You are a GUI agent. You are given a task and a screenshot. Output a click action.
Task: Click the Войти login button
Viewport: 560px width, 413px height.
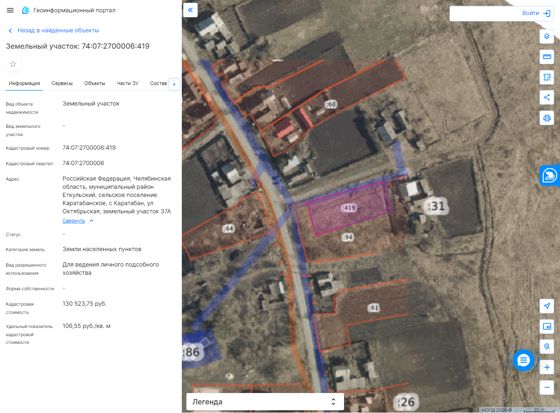pos(536,13)
